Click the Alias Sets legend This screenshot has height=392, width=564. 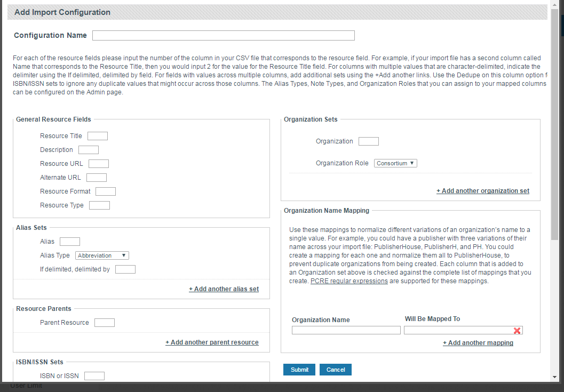[31, 228]
